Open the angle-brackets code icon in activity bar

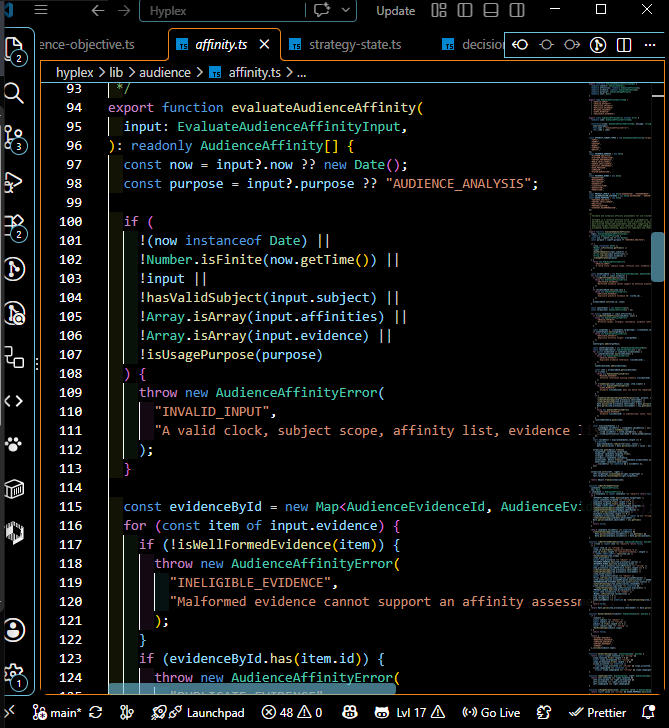tap(14, 401)
